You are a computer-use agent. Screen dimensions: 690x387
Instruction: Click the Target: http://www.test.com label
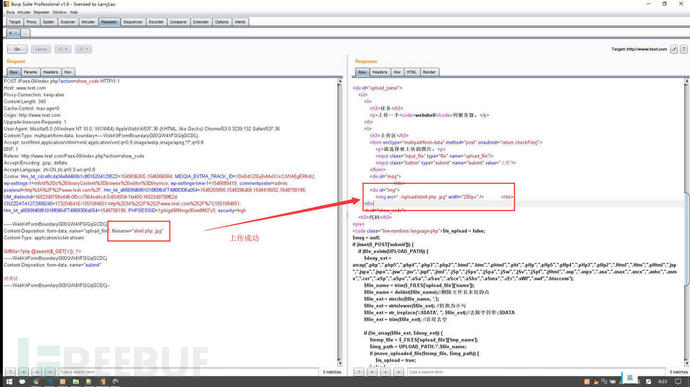point(639,49)
